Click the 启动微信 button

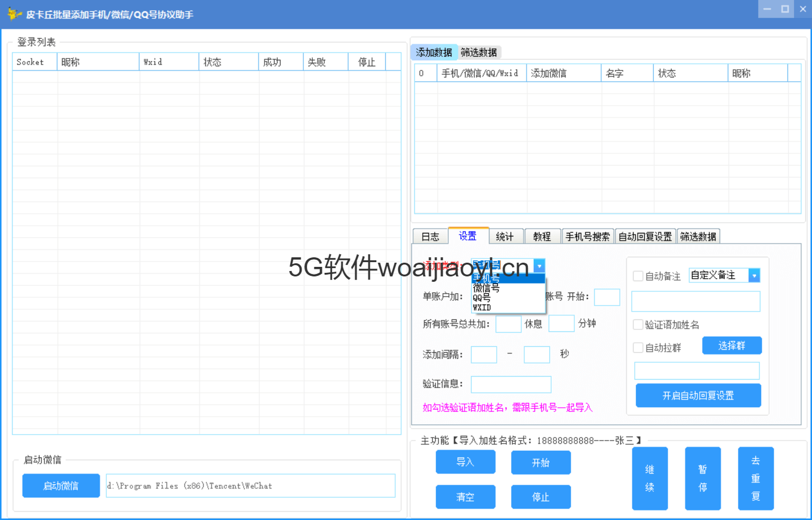[x=61, y=485]
